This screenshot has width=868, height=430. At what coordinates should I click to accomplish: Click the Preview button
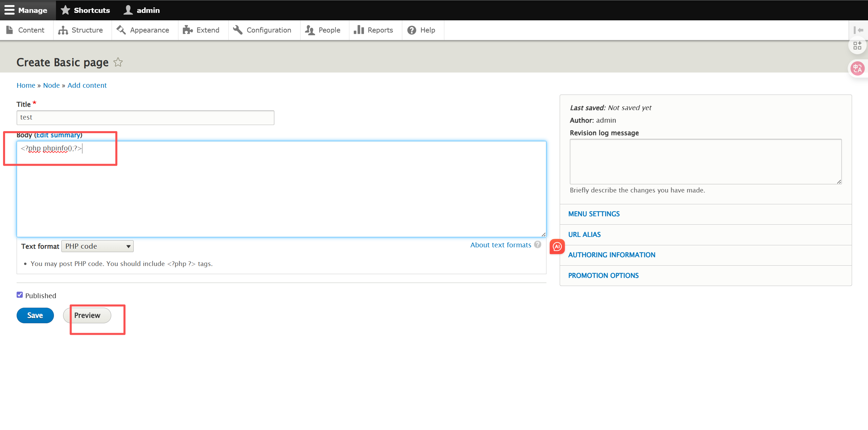(x=87, y=315)
